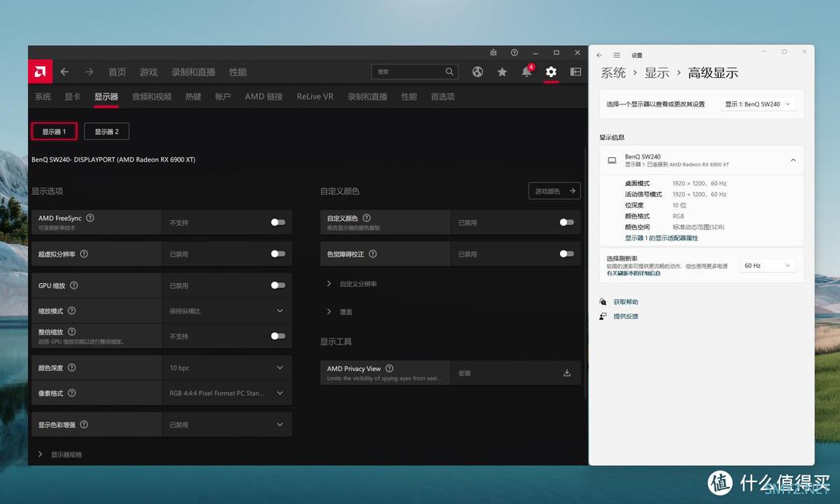
Task: Switch to 首选项 tab
Action: (443, 96)
